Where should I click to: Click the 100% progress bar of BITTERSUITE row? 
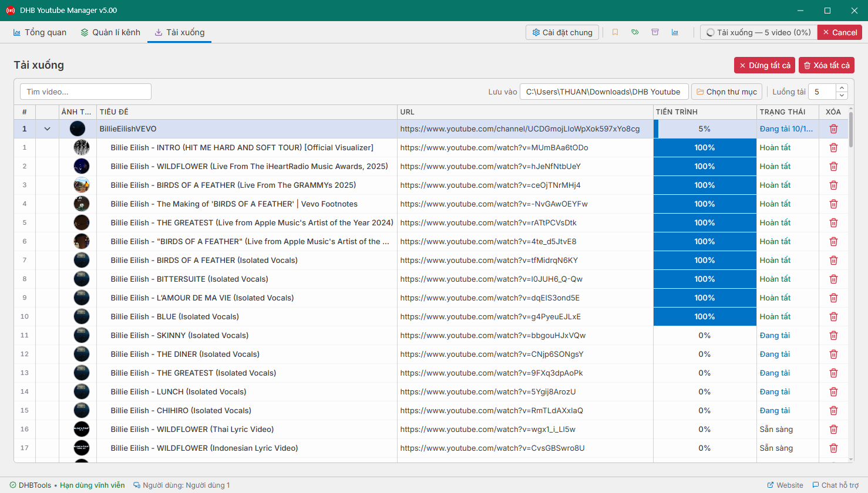(705, 279)
